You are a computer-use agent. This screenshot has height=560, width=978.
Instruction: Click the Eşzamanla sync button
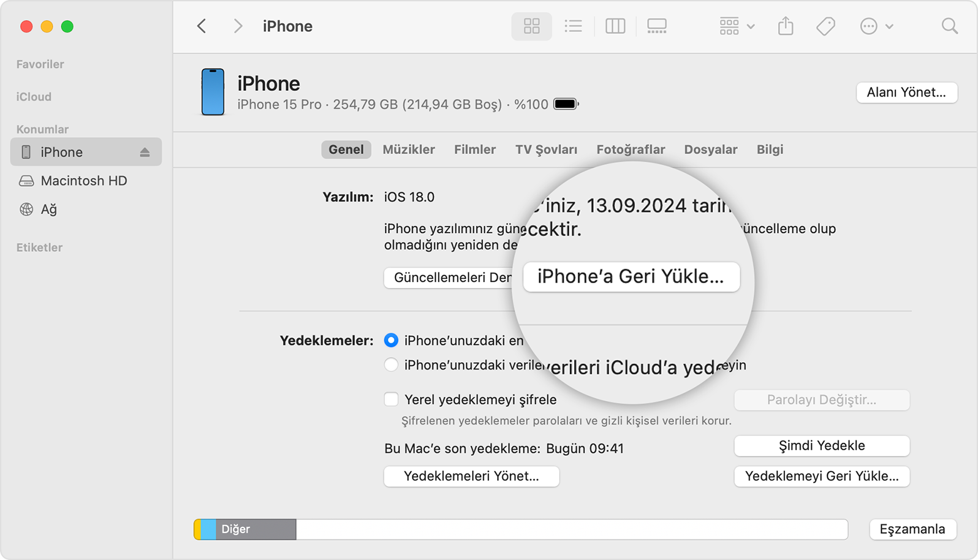click(913, 529)
